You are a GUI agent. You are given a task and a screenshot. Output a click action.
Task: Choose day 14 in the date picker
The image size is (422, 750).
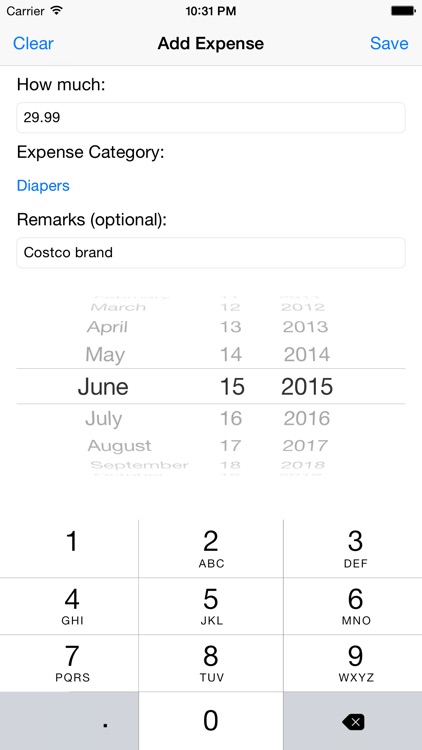point(231,354)
